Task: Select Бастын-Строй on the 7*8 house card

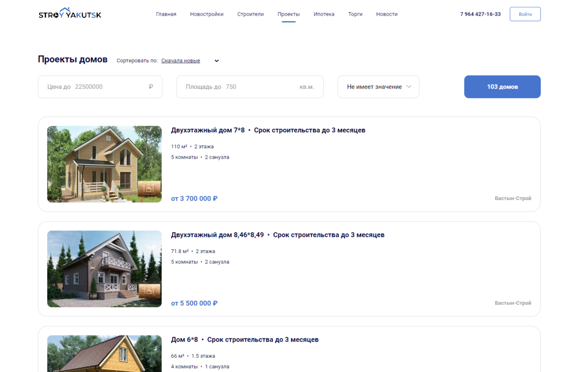Action: coord(513,199)
